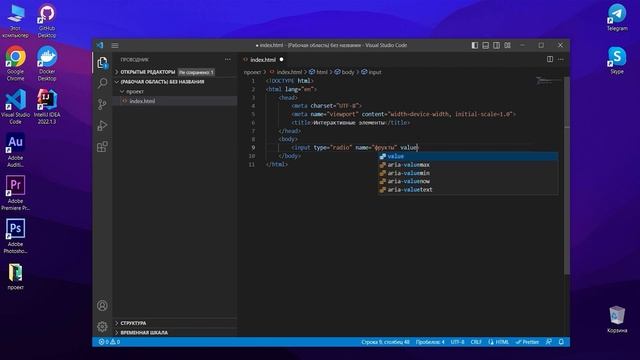Toggle the bottom panel layout icon
This screenshot has width=640, height=360.
486,45
